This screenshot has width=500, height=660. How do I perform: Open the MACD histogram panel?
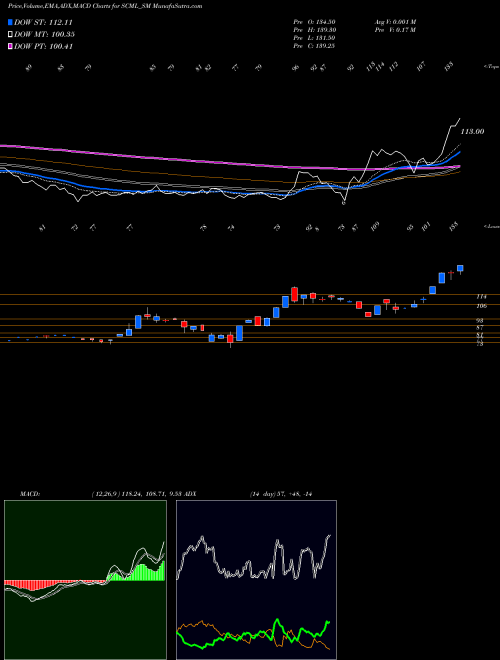[x=85, y=580]
